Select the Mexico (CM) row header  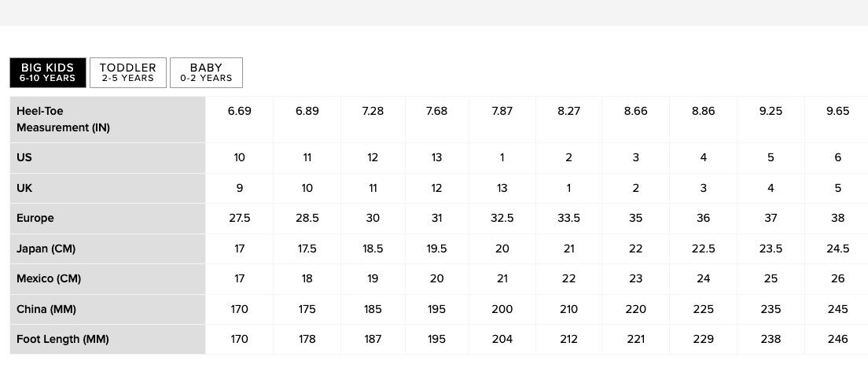[x=108, y=279]
